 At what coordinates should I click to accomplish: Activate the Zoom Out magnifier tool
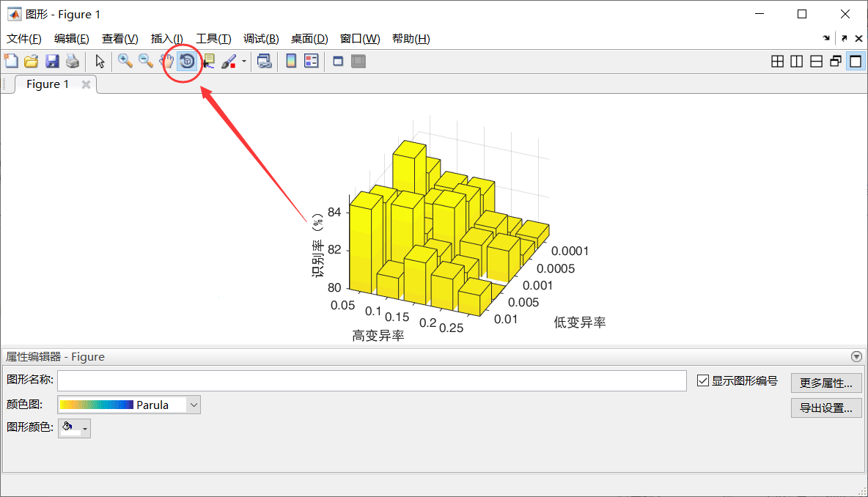pyautogui.click(x=146, y=61)
